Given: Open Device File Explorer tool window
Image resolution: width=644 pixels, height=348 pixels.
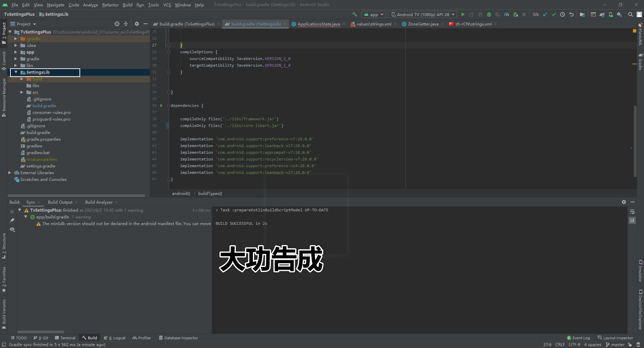Looking at the screenshot, I should click(x=640, y=310).
